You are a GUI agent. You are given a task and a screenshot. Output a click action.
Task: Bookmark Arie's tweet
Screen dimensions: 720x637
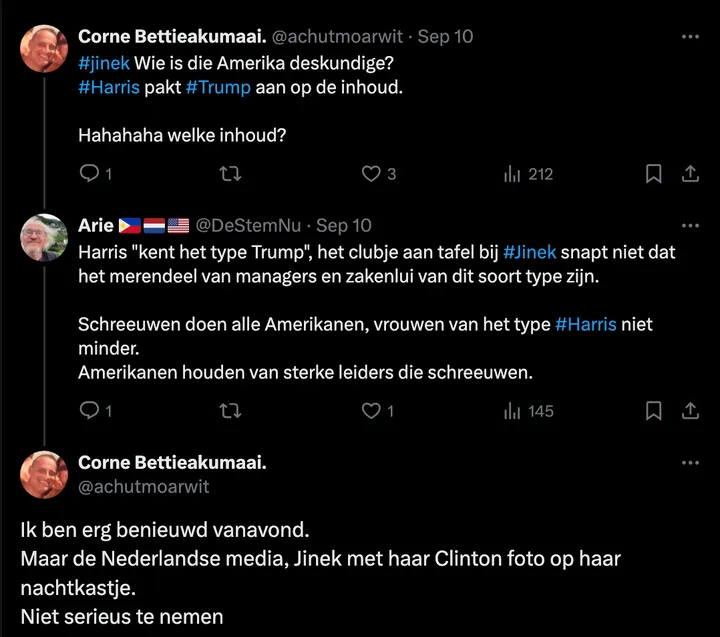tap(653, 411)
